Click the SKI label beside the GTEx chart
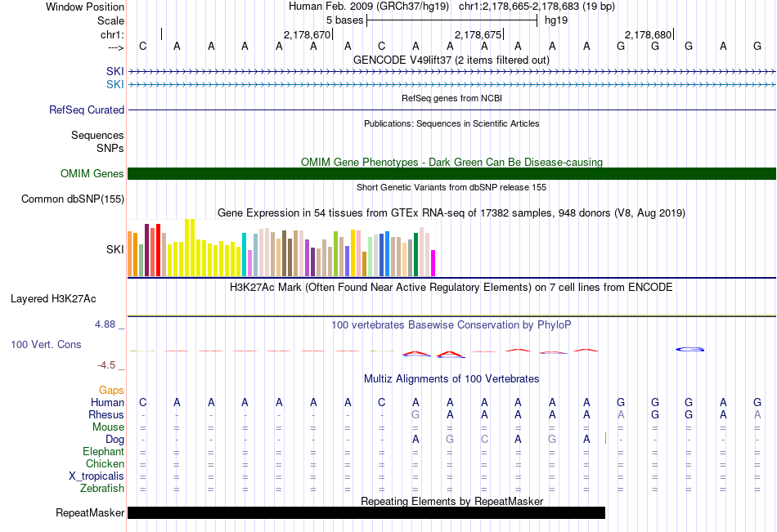Viewport: 777px width, 532px height. point(115,249)
